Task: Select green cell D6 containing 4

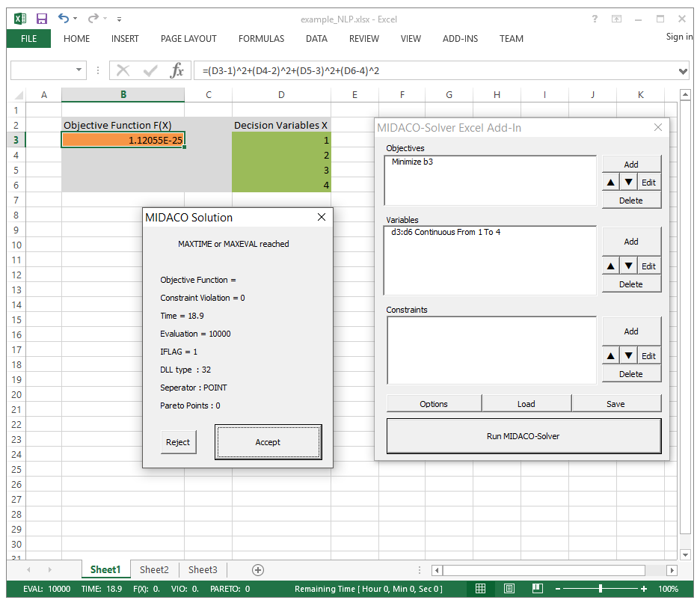Action: click(281, 185)
